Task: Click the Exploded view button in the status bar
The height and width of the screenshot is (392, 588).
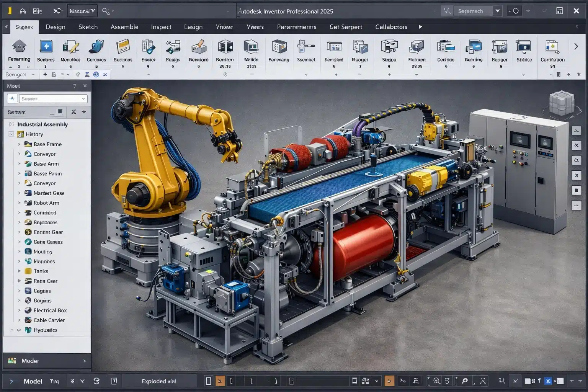Action: [159, 381]
